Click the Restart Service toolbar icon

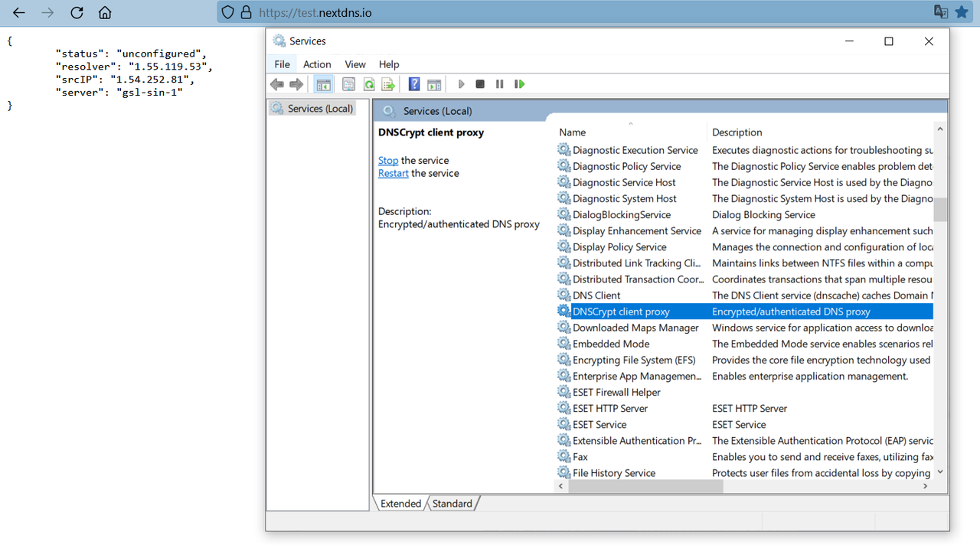click(520, 84)
